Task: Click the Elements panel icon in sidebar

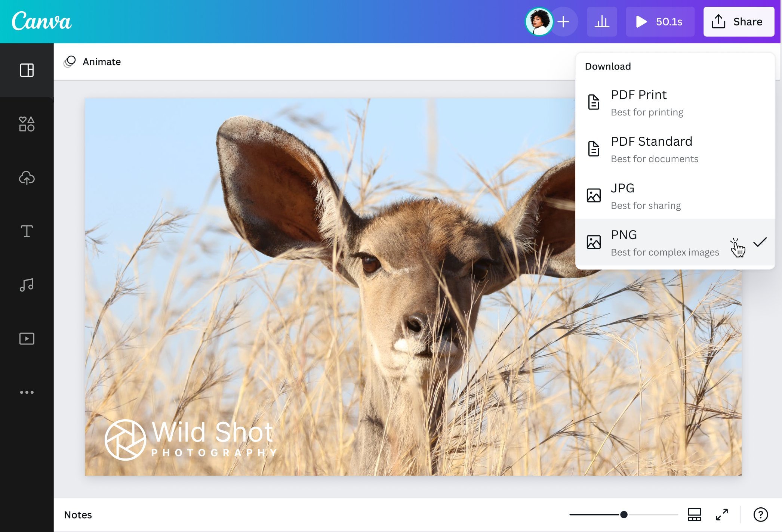Action: [27, 124]
